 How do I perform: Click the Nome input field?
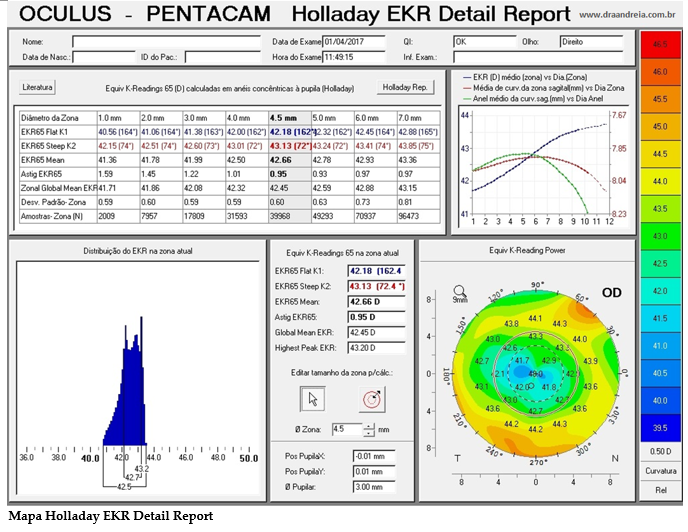(166, 42)
